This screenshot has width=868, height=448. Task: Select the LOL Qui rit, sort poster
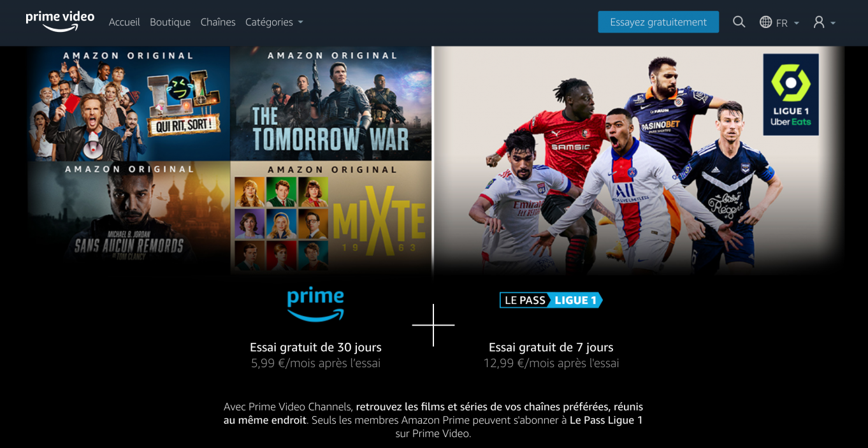click(x=129, y=103)
